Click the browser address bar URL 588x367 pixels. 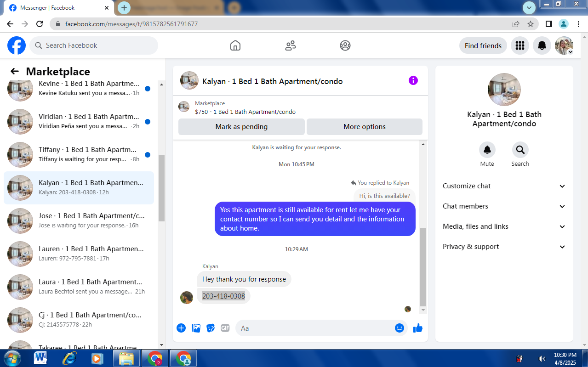pyautogui.click(x=131, y=24)
